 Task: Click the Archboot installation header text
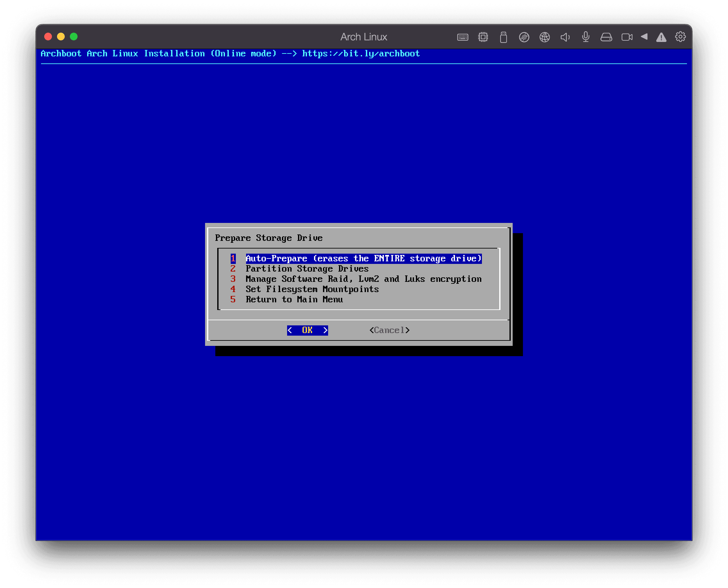point(230,53)
